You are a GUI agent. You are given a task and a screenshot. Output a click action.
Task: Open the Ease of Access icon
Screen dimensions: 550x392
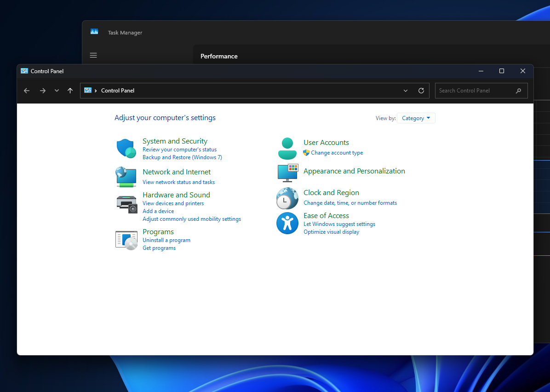click(287, 223)
